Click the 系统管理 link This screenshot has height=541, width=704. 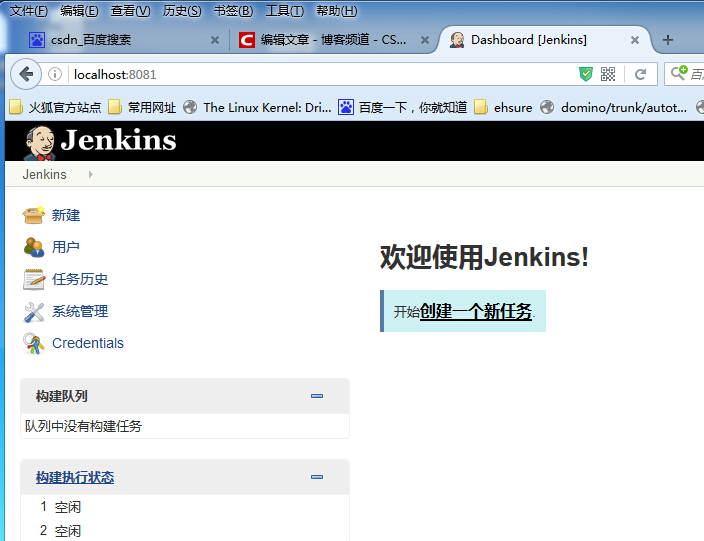pos(80,312)
